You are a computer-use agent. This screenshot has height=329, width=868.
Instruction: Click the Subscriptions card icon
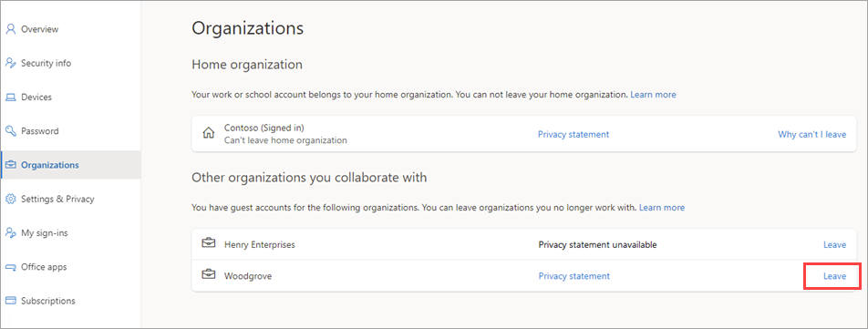pyautogui.click(x=11, y=301)
